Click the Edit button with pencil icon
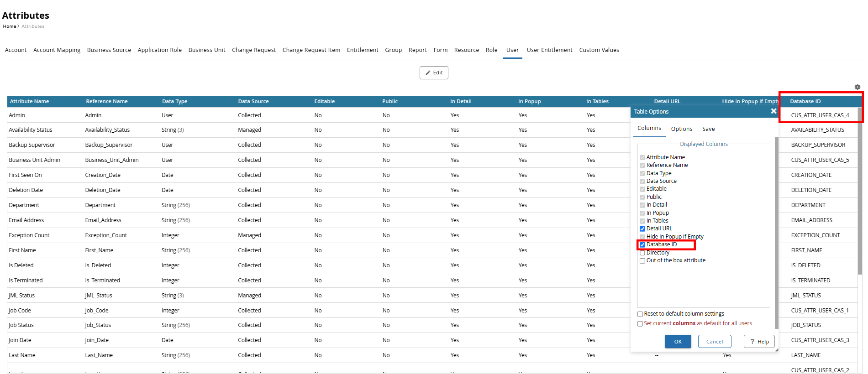868x374 pixels. pyautogui.click(x=434, y=73)
